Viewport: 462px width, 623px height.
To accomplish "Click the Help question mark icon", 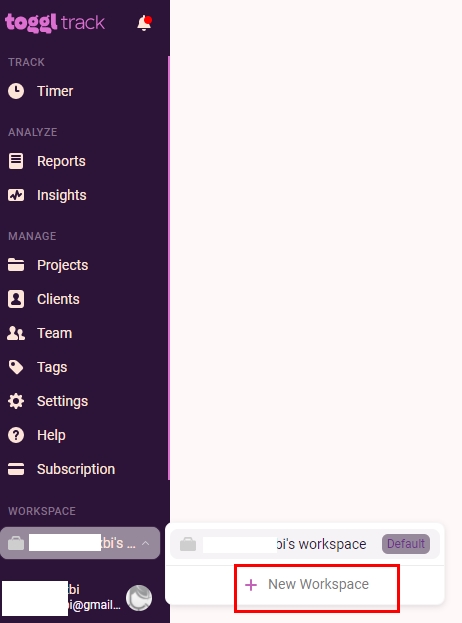I will (x=16, y=435).
